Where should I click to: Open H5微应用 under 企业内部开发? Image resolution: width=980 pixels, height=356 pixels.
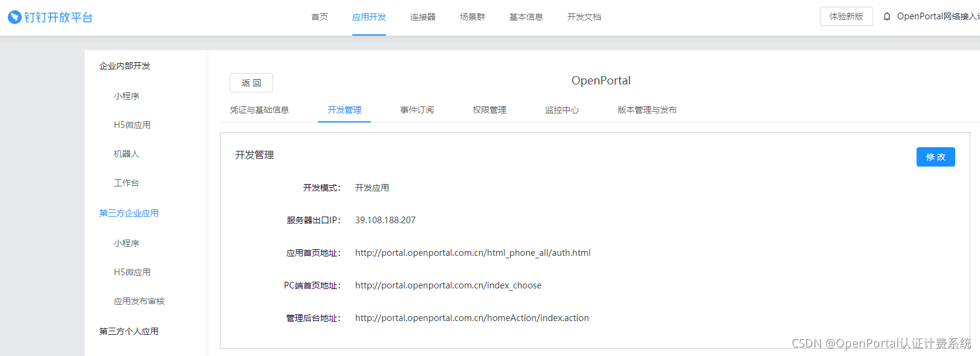[x=132, y=125]
